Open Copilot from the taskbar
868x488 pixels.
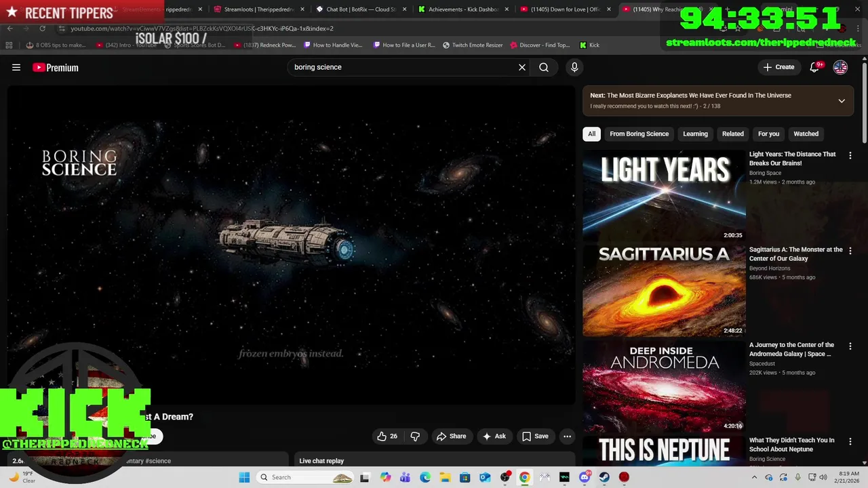coord(385,477)
